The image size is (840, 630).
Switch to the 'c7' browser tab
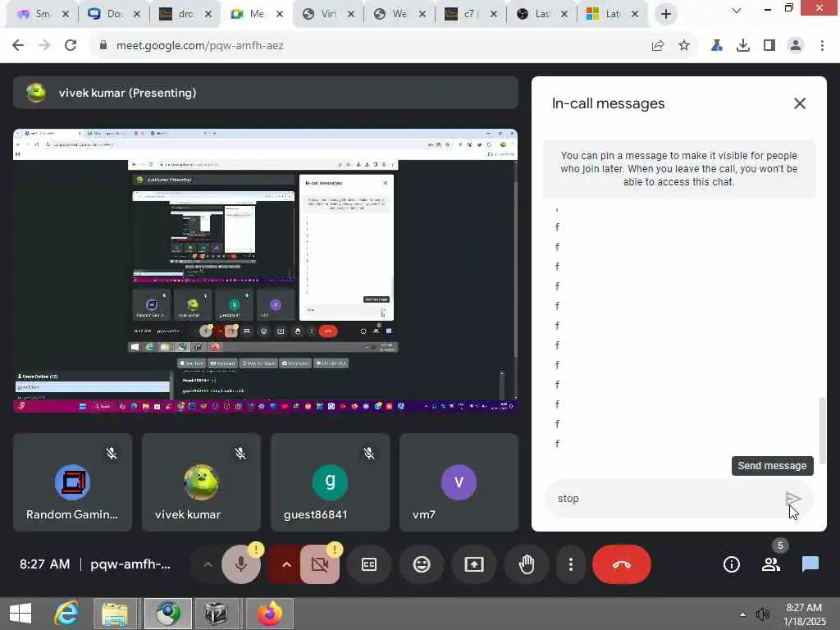coord(470,14)
